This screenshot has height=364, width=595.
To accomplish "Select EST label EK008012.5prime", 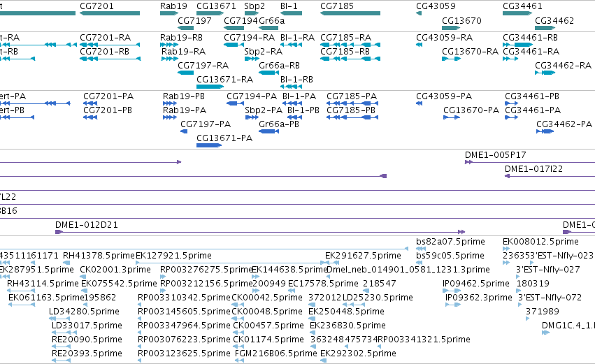I will coord(540,242).
